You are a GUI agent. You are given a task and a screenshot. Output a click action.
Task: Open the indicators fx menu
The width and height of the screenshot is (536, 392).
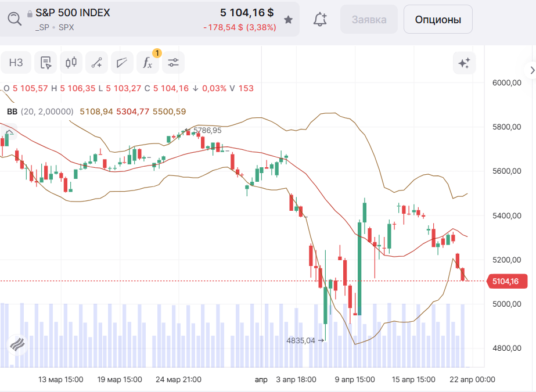[148, 63]
